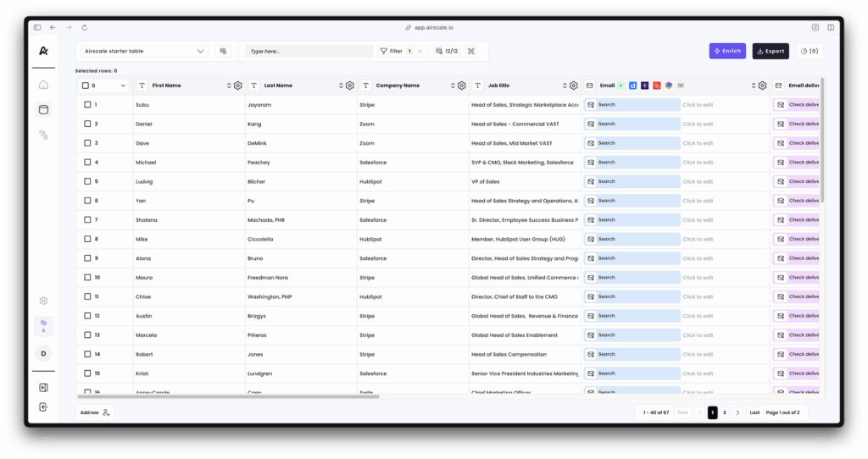This screenshot has width=868, height=459.
Task: Click the history clock icon button
Action: tap(810, 52)
